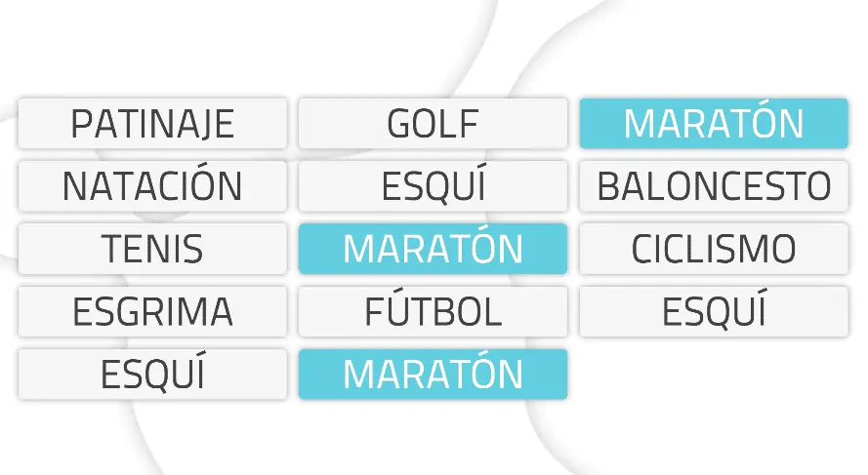This screenshot has height=475, width=868.
Task: Click the ESQUÍ tile below CICLISMO
Action: pyautogui.click(x=714, y=311)
